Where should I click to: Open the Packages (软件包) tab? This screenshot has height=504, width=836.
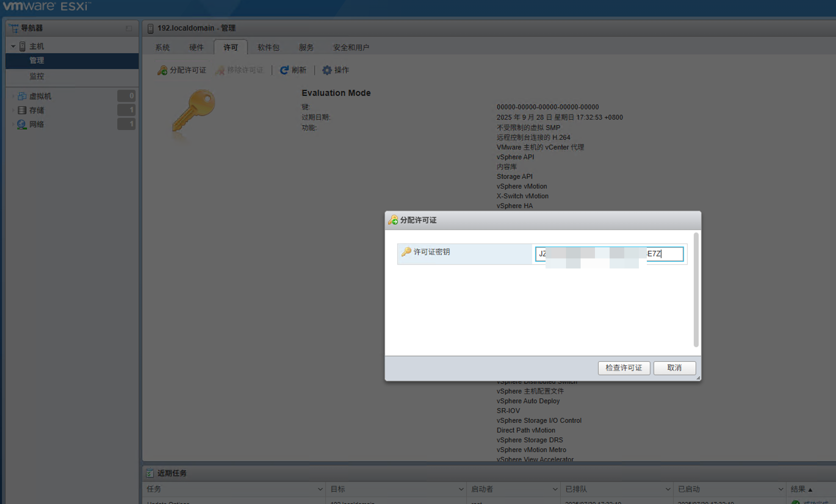click(x=268, y=48)
